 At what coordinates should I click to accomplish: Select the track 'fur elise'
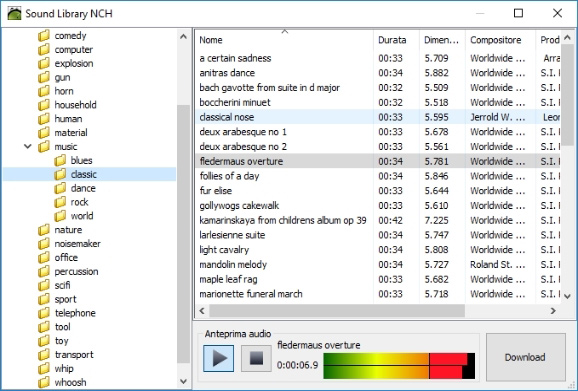(x=216, y=191)
